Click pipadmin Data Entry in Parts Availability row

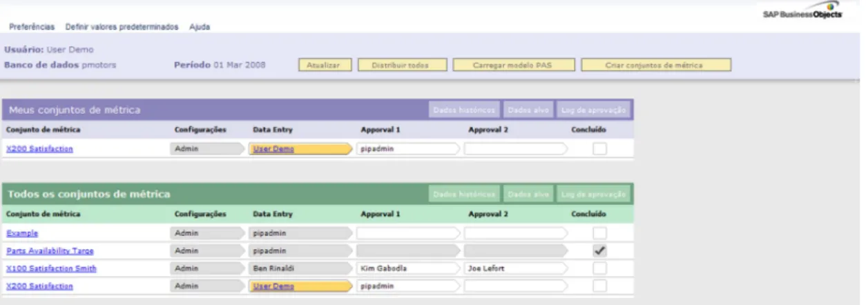[x=301, y=251]
